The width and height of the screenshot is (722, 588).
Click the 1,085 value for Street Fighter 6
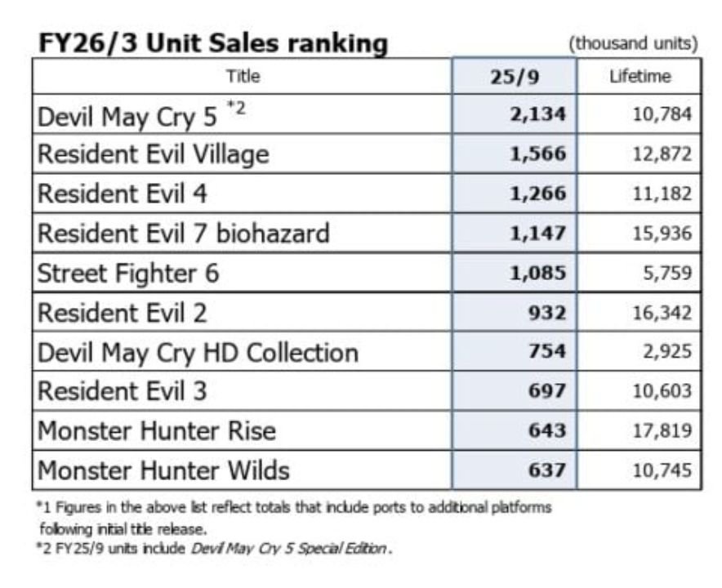pos(537,273)
